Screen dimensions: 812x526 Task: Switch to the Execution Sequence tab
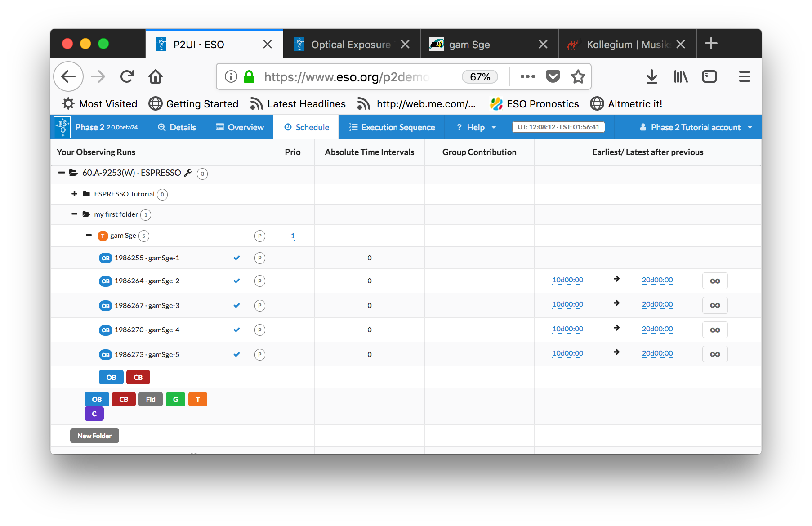point(392,127)
